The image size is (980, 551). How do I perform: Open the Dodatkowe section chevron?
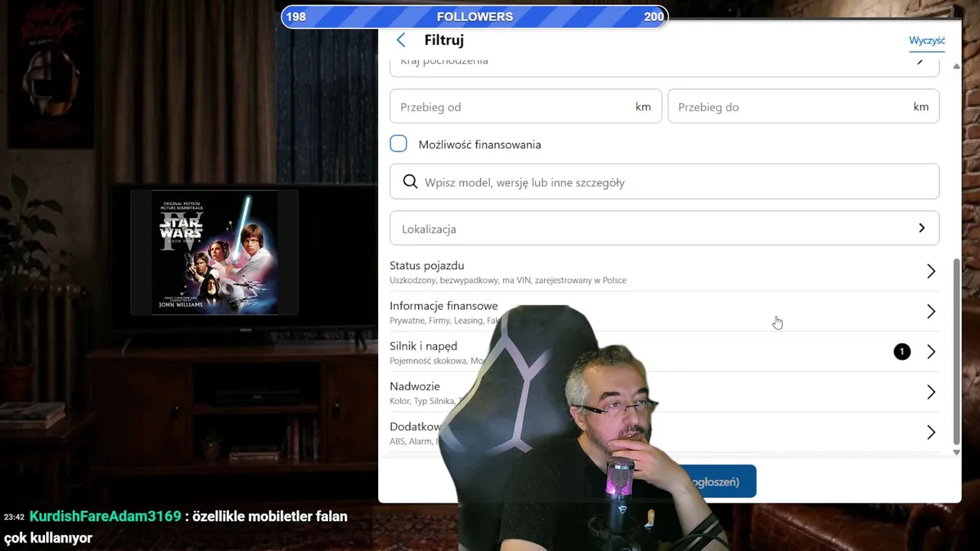pyautogui.click(x=931, y=432)
